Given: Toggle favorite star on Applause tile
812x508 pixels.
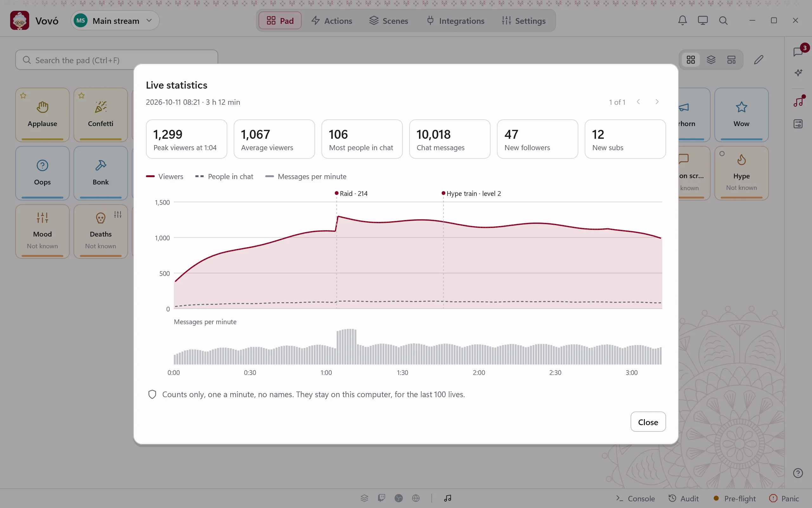Looking at the screenshot, I should pos(23,96).
